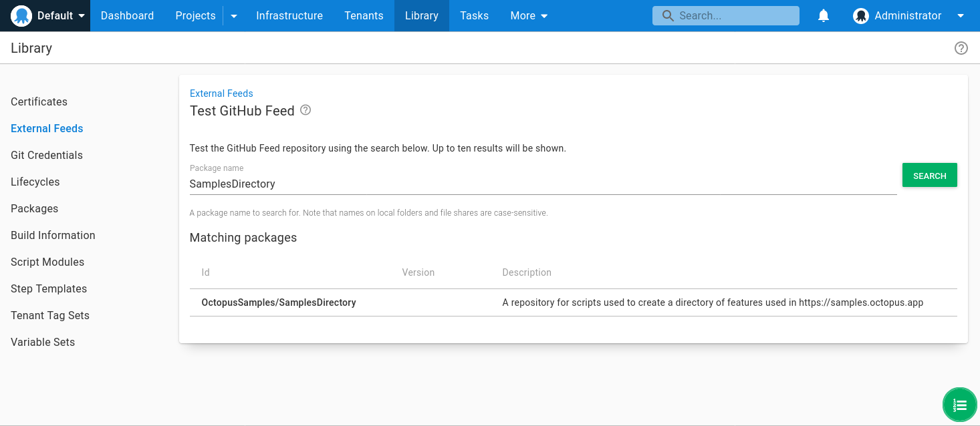The image size is (980, 426).
Task: Select the OctopusSamples/SamplesDirectory package entry
Action: point(279,302)
